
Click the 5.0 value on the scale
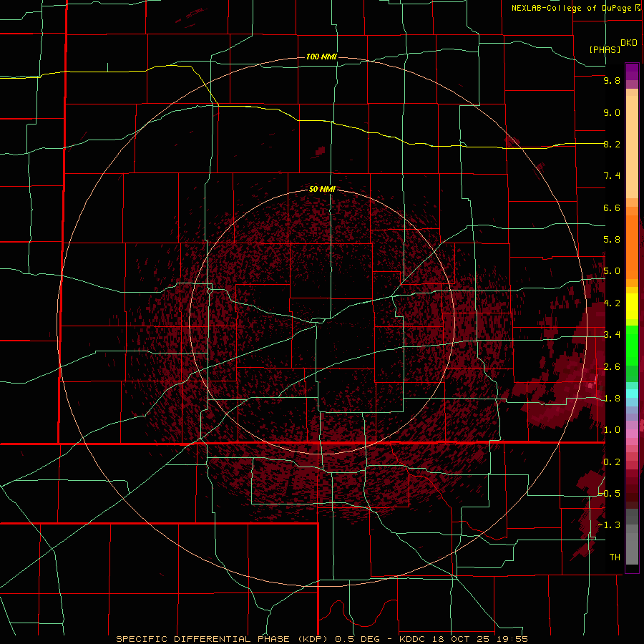point(612,271)
